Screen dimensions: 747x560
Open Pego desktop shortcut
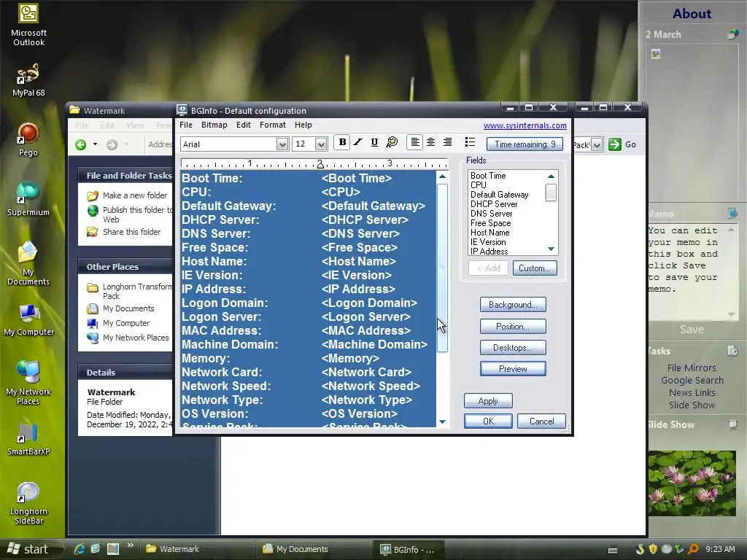[28, 139]
